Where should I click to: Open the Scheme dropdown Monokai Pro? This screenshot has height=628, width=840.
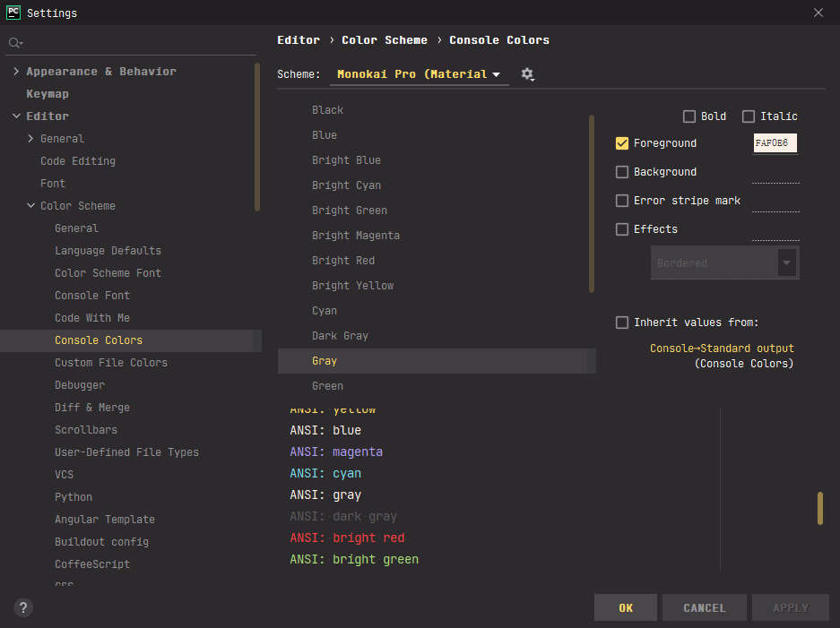(x=419, y=74)
